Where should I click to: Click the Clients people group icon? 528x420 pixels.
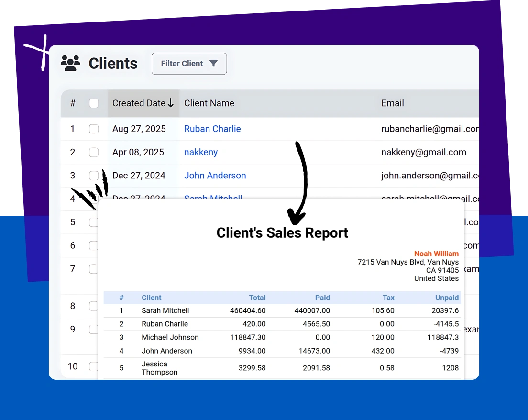70,64
